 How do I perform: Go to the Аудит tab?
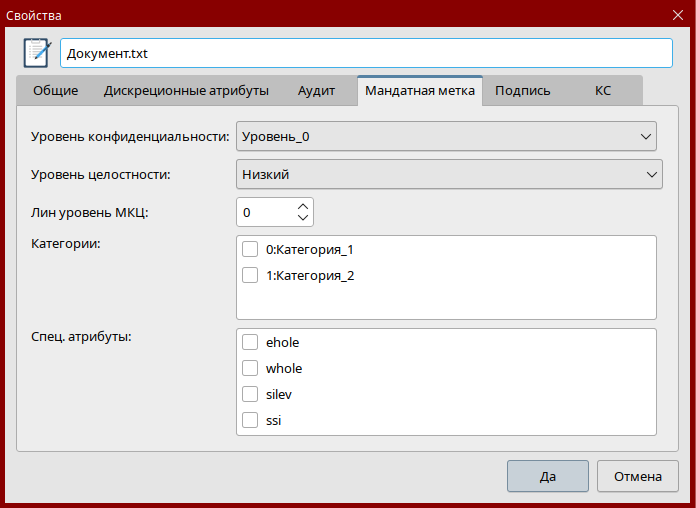coord(316,91)
